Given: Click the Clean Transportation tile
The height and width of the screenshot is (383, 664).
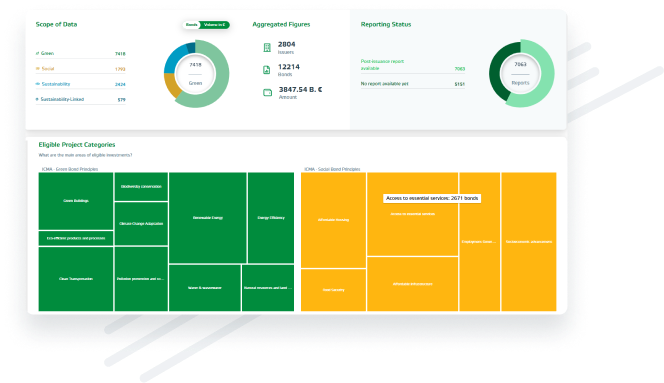Looking at the screenshot, I should pyautogui.click(x=76, y=279).
